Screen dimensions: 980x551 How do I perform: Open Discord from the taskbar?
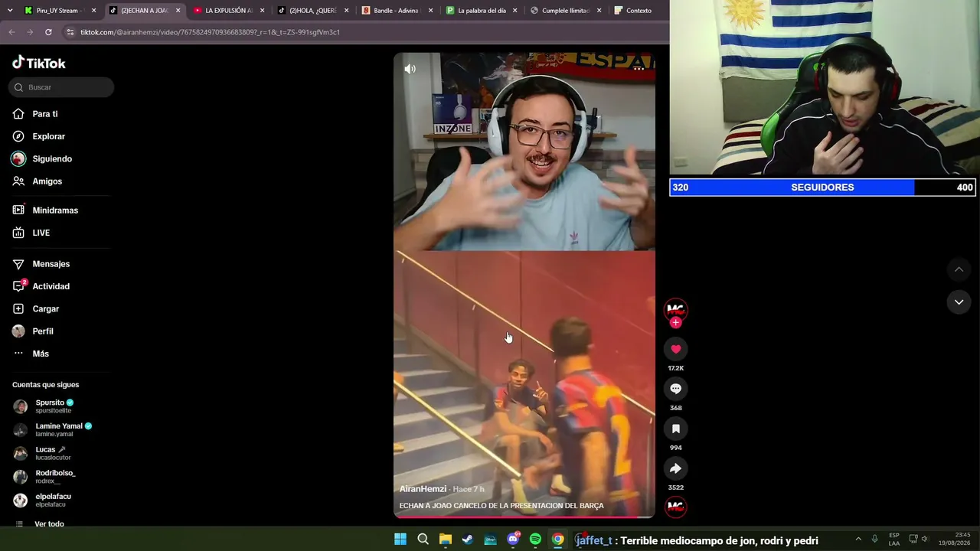(x=513, y=540)
